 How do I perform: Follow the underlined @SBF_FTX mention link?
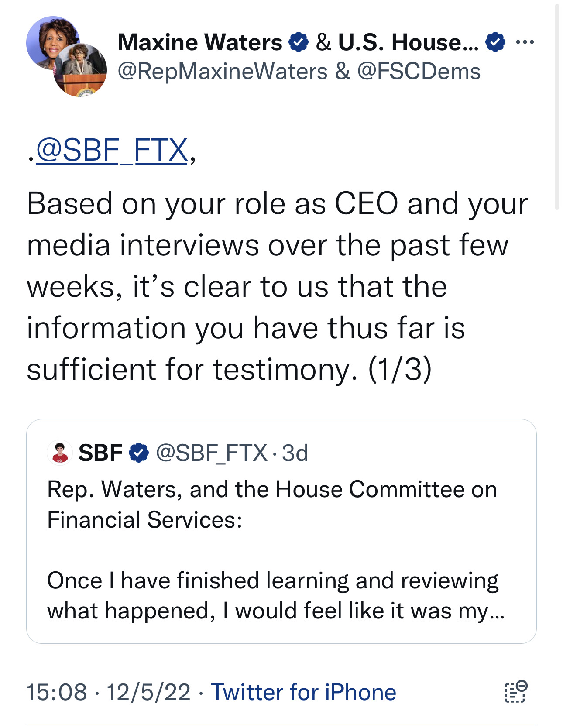112,150
